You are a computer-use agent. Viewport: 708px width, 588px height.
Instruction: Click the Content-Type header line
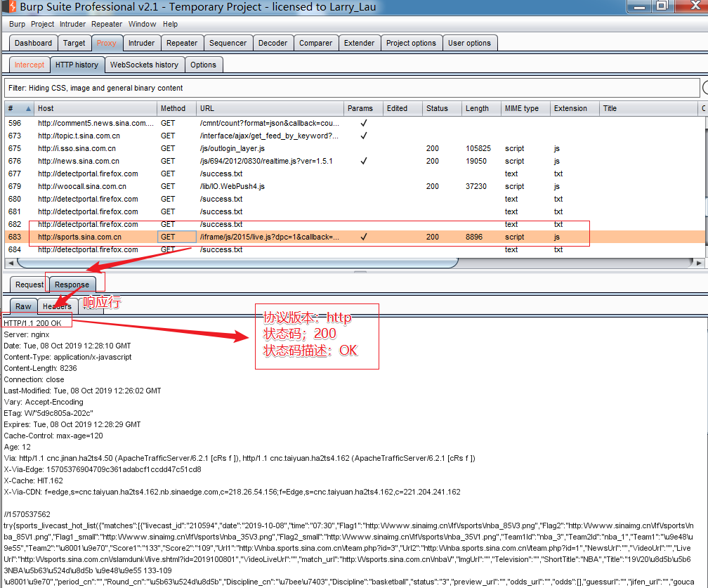click(67, 357)
